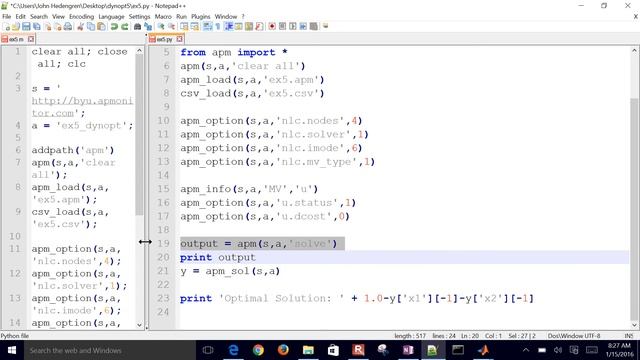The width and height of the screenshot is (640, 360).
Task: Click the left pane scroll up arrow
Action: point(140,51)
